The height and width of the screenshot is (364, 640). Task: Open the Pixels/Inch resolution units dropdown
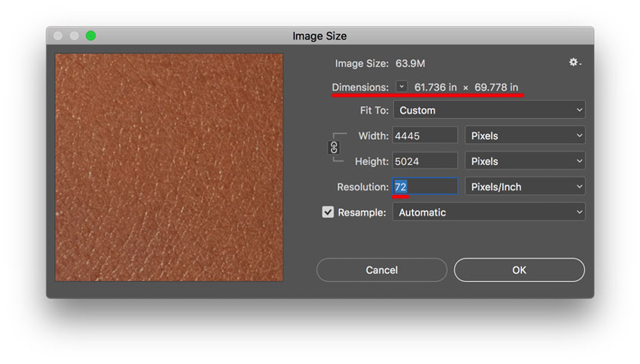(524, 187)
